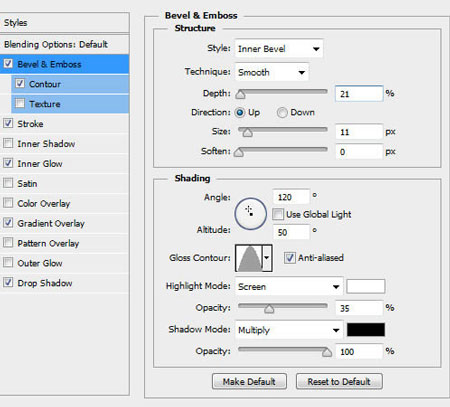Expand the Gloss Contour picker arrow

267,258
